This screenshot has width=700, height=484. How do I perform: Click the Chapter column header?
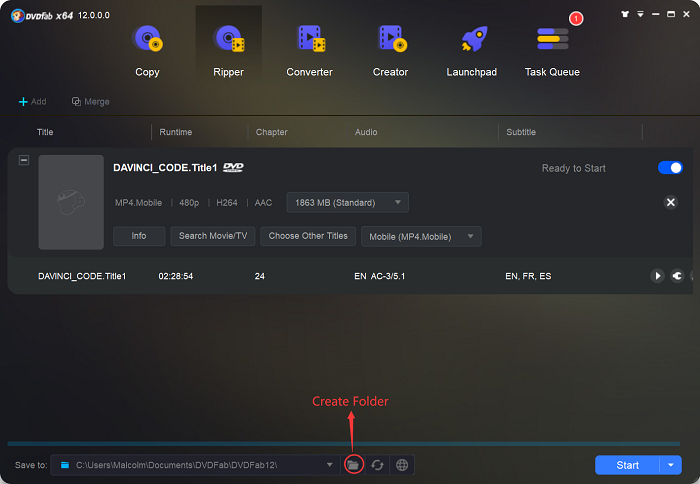[271, 132]
